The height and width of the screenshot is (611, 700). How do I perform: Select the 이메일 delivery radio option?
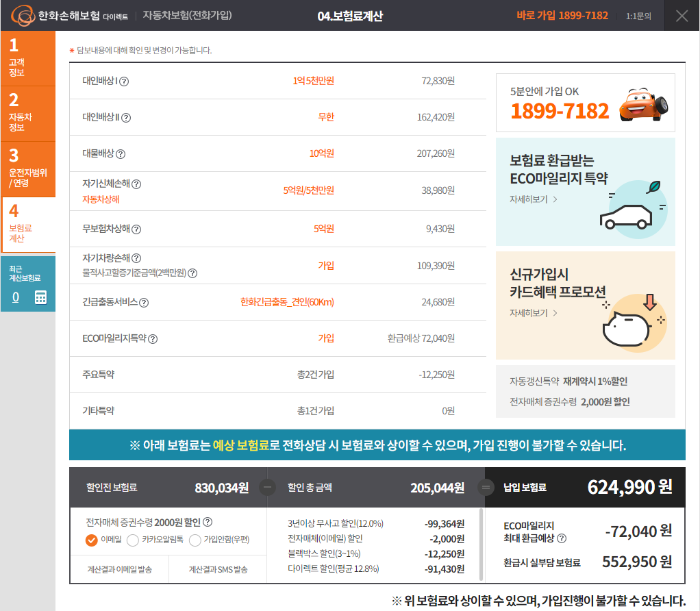tap(91, 540)
